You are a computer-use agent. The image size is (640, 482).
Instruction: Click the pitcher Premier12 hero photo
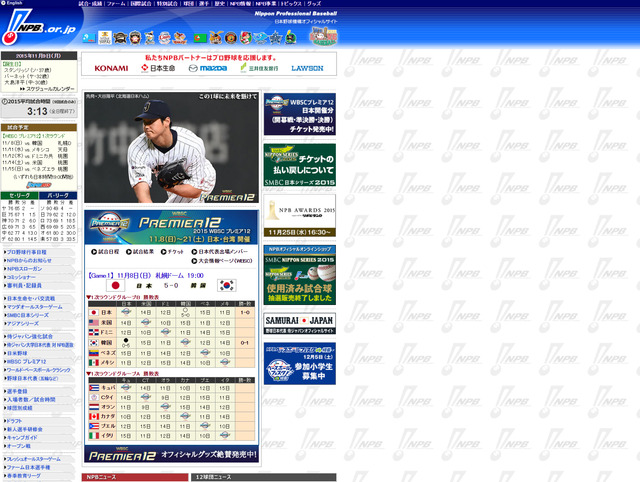click(x=171, y=147)
